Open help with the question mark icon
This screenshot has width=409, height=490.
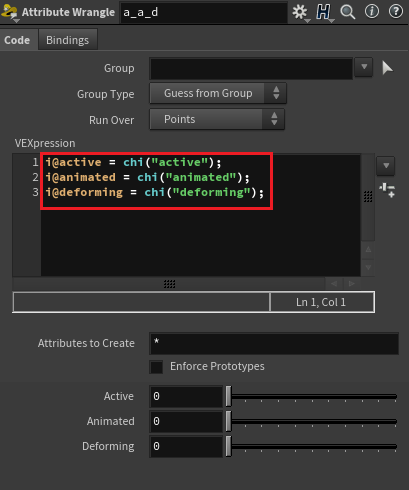pyautogui.click(x=396, y=12)
